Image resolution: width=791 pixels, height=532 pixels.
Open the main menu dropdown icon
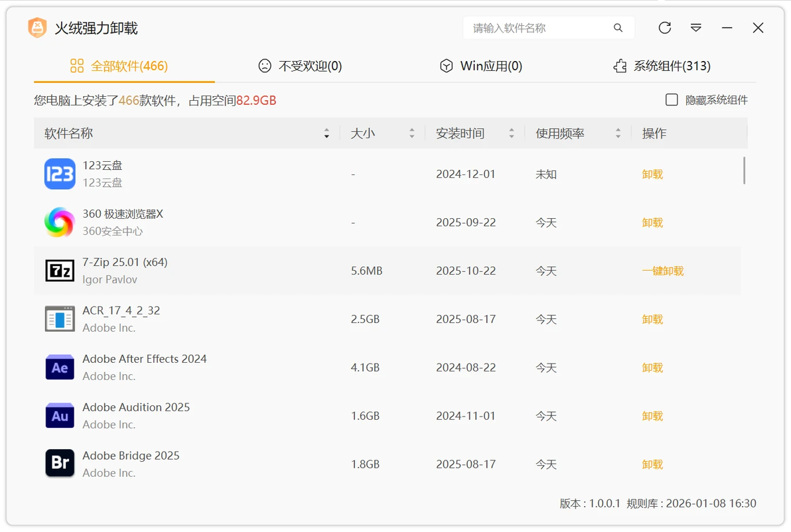click(x=696, y=28)
